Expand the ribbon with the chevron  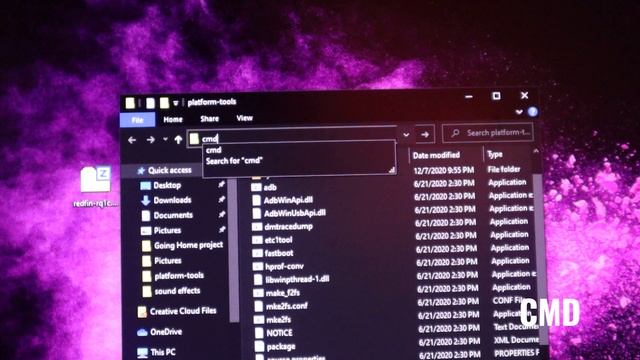click(x=519, y=112)
